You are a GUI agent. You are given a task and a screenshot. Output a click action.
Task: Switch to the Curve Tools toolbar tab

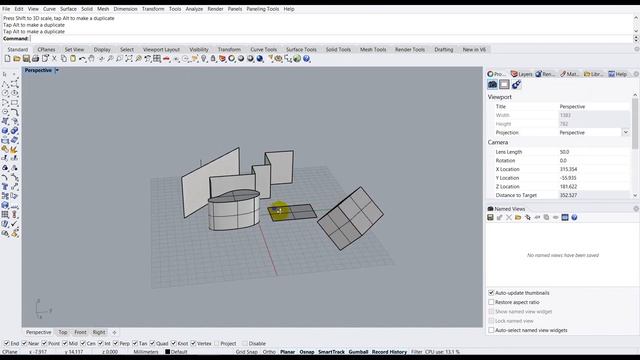[x=263, y=49]
